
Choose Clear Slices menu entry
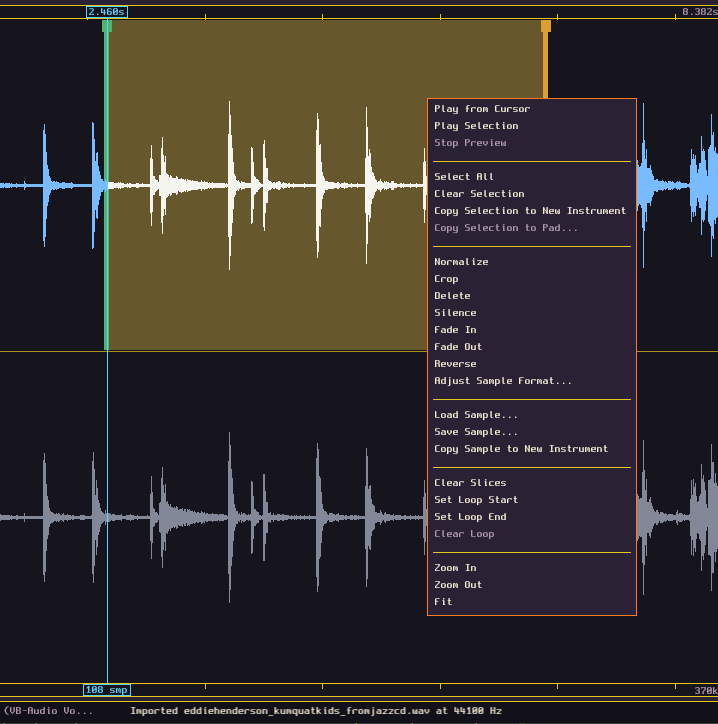pos(532,483)
